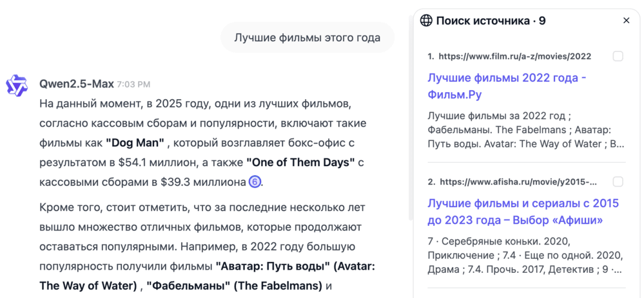
Task: Click the Qwen2.5-Max model name
Action: pyautogui.click(x=76, y=84)
